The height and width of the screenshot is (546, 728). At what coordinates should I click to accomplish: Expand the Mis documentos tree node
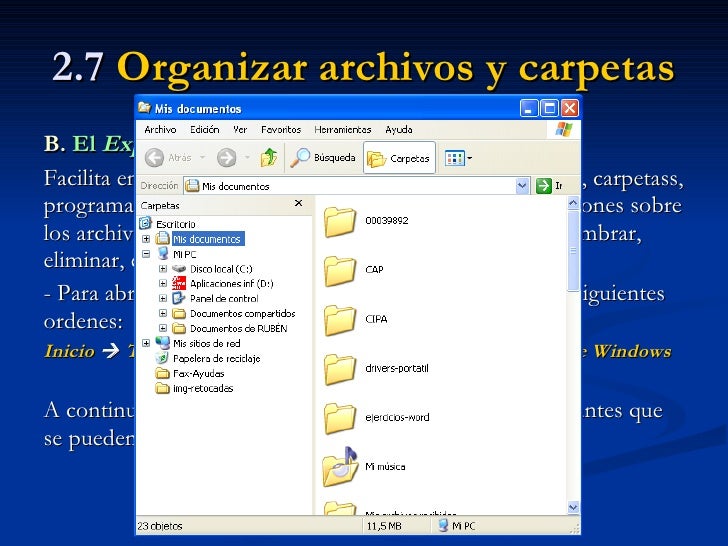(x=146, y=239)
